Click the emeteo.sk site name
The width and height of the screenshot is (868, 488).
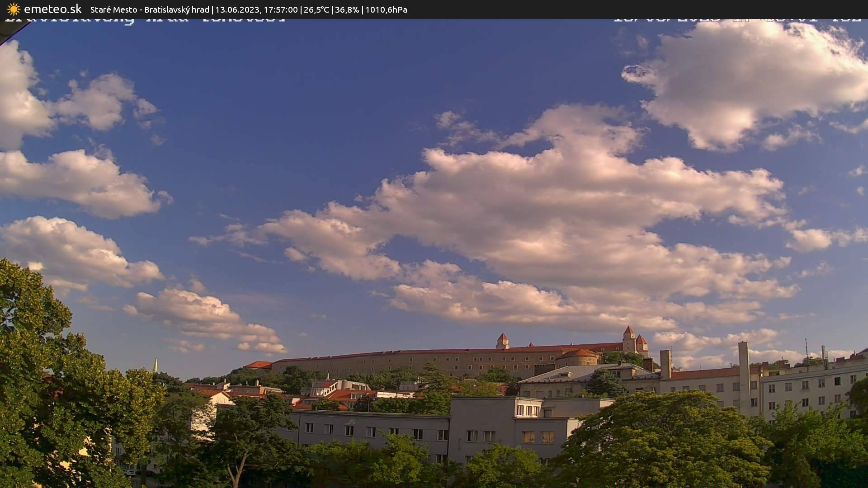(x=53, y=9)
